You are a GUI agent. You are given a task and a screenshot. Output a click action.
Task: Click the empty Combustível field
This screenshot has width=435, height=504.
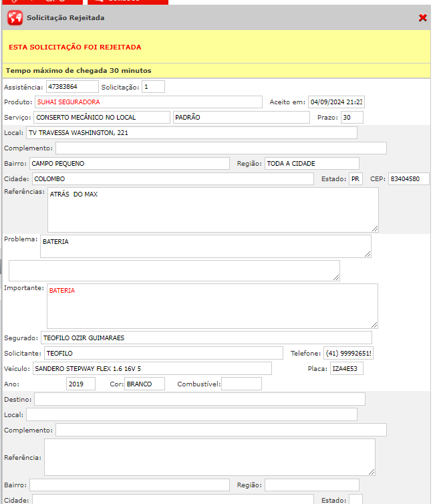coord(242,384)
